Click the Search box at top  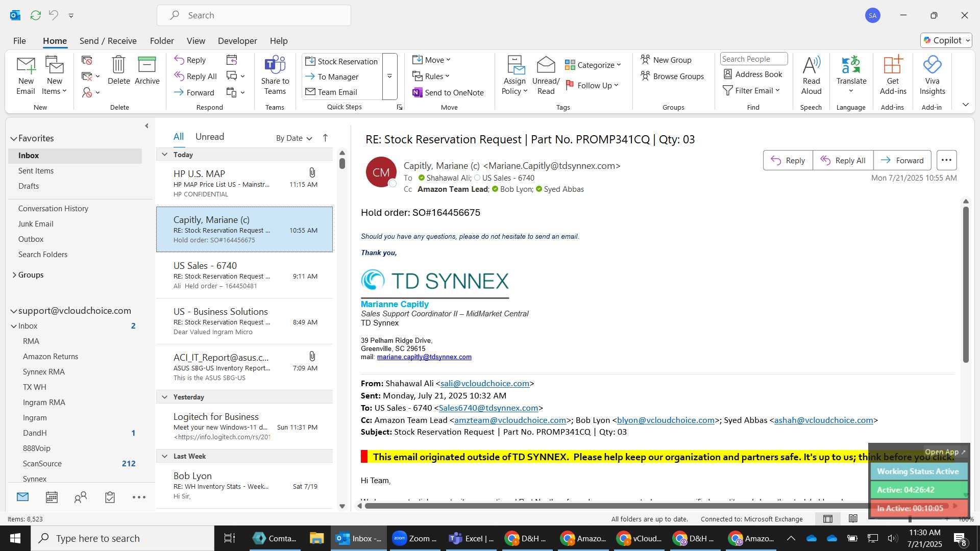click(254, 15)
